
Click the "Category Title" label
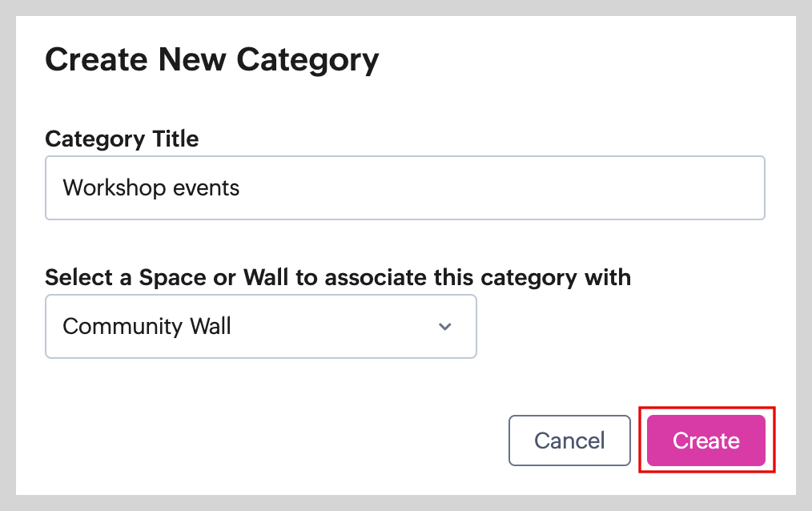122,139
